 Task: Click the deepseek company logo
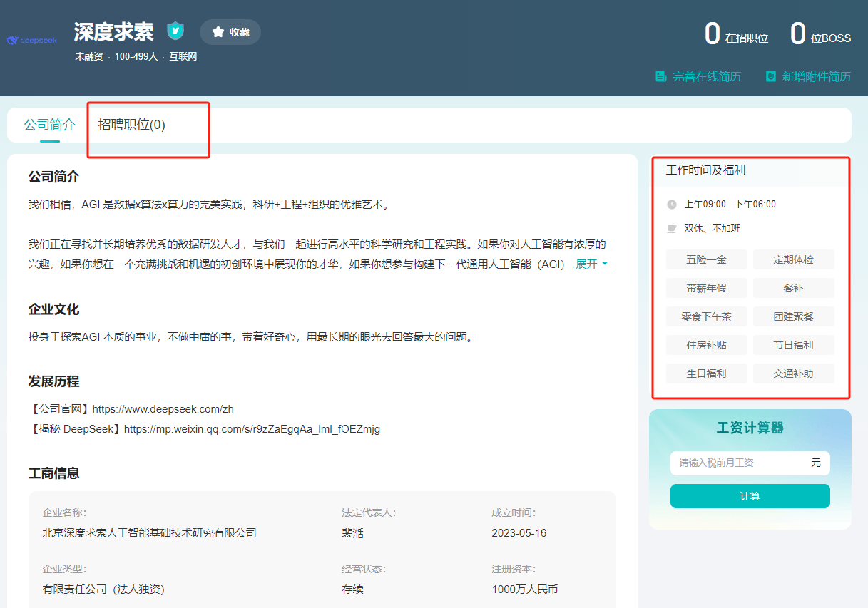[31, 41]
